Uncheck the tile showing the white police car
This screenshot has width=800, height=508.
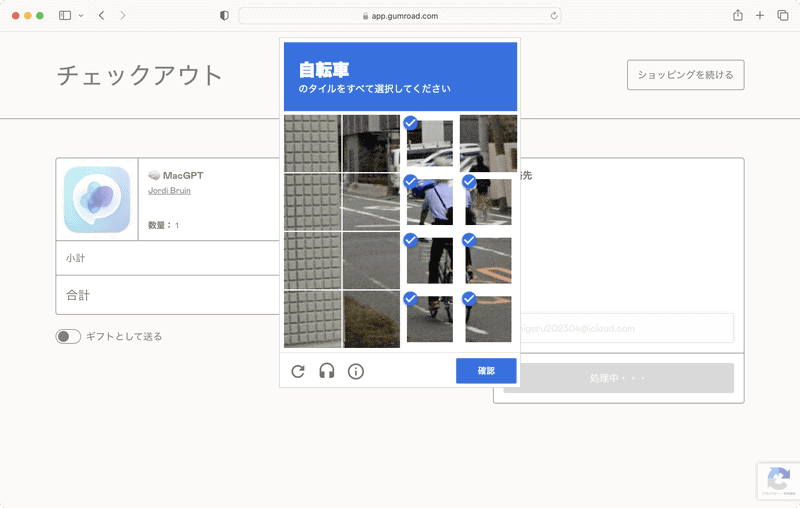point(430,143)
